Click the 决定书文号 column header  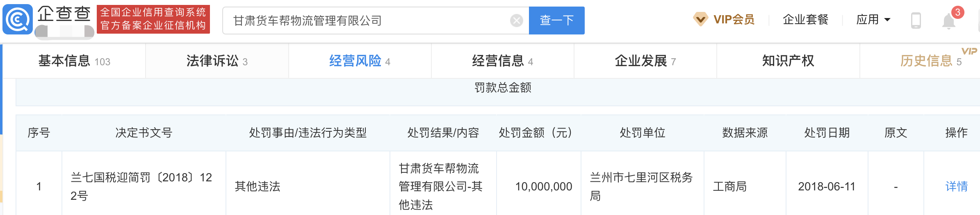tap(144, 133)
